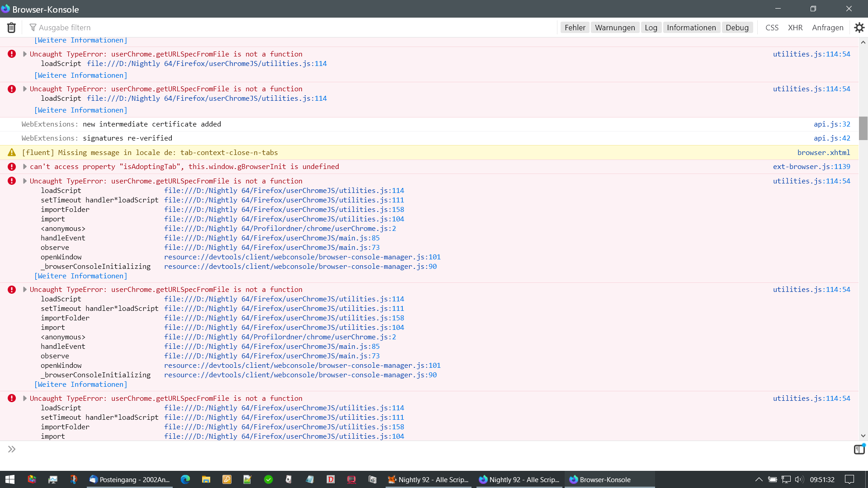
Task: Toggle the multi-line editor mode icon
Action: 859,449
